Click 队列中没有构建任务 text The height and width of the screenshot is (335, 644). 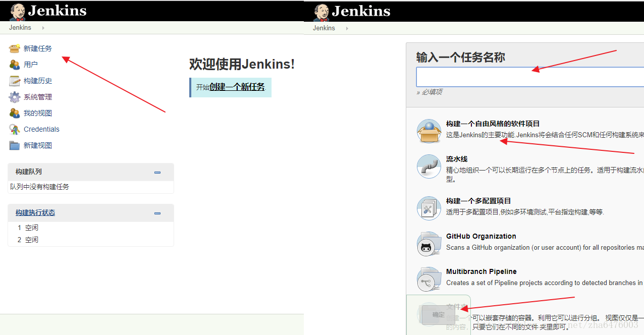click(39, 187)
